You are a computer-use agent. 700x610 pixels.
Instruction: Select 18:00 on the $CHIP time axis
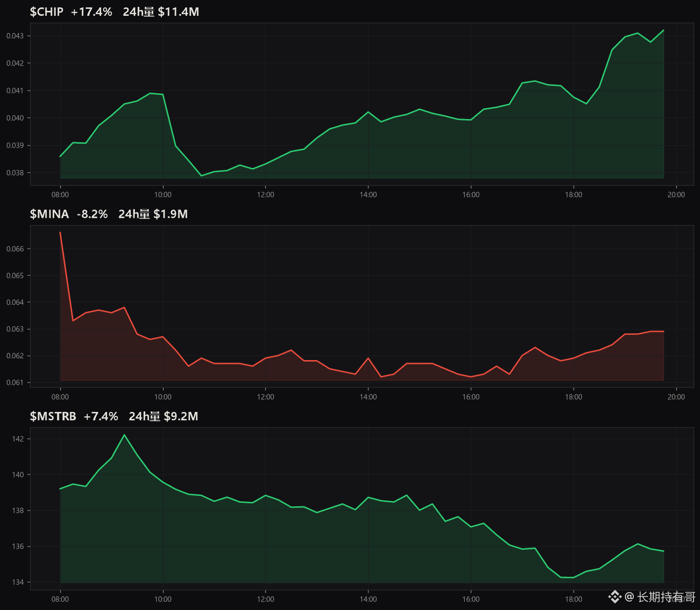click(x=574, y=195)
